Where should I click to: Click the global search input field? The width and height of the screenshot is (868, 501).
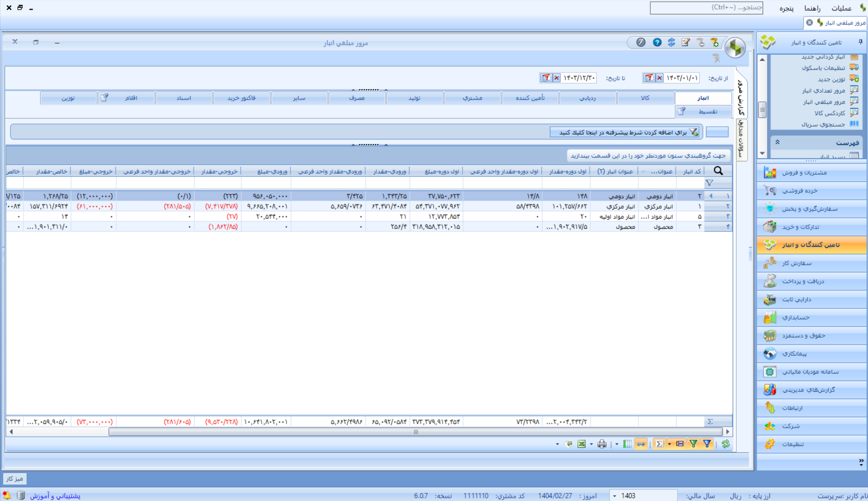tap(706, 8)
